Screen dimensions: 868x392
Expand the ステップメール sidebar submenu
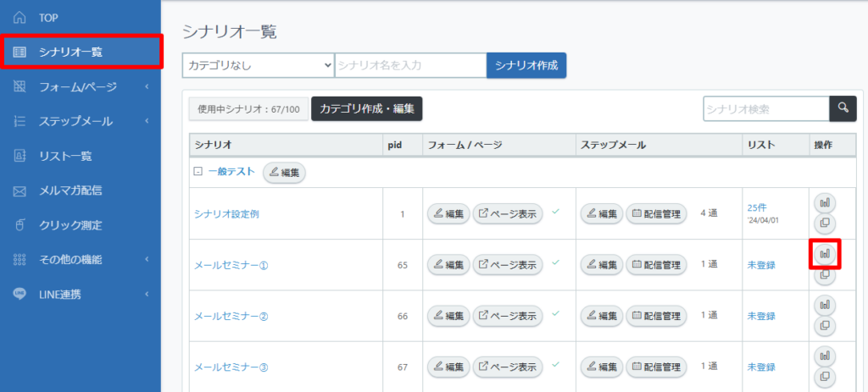(81, 122)
